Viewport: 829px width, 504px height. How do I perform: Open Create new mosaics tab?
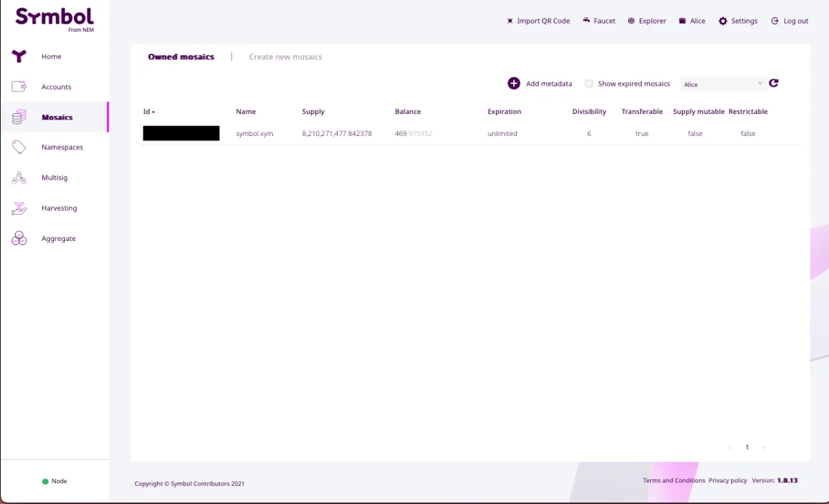click(285, 57)
